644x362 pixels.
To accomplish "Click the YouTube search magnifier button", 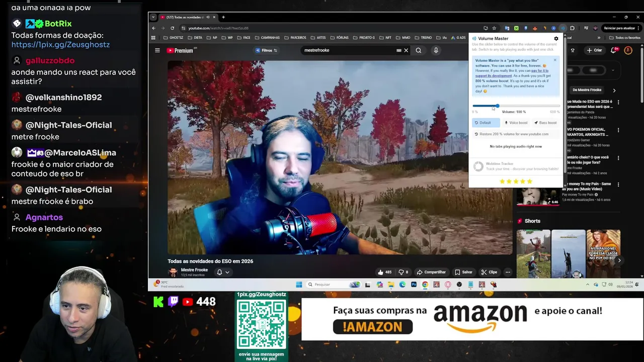I will click(418, 50).
